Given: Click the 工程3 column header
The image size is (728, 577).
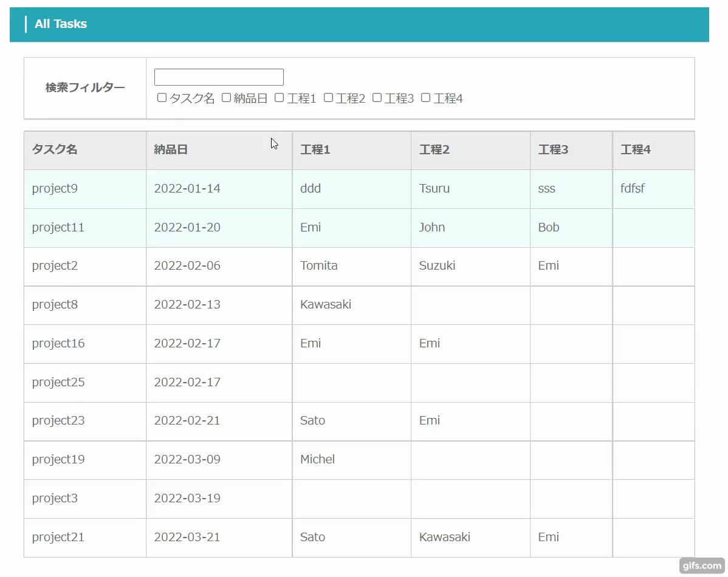Looking at the screenshot, I should click(x=571, y=150).
